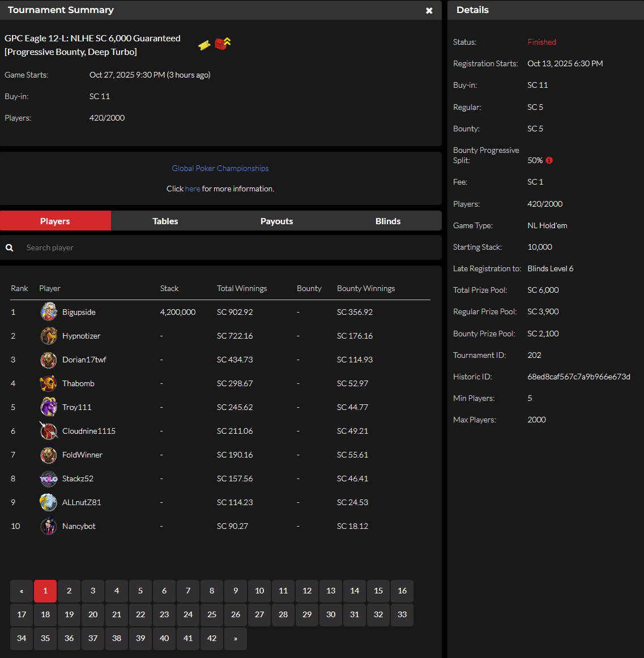The height and width of the screenshot is (658, 644).
Task: Open Bigupside's avatar
Action: 49,312
